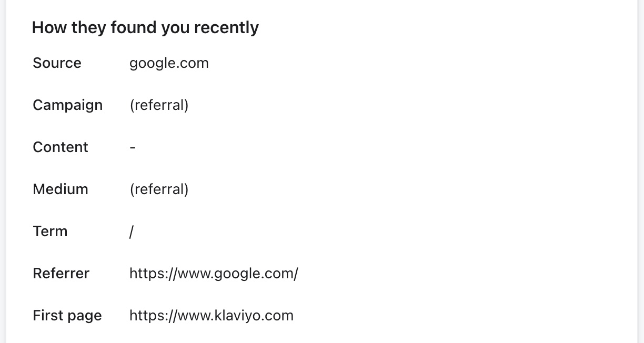Click the slash value beside Term
The width and height of the screenshot is (644, 343).
132,231
